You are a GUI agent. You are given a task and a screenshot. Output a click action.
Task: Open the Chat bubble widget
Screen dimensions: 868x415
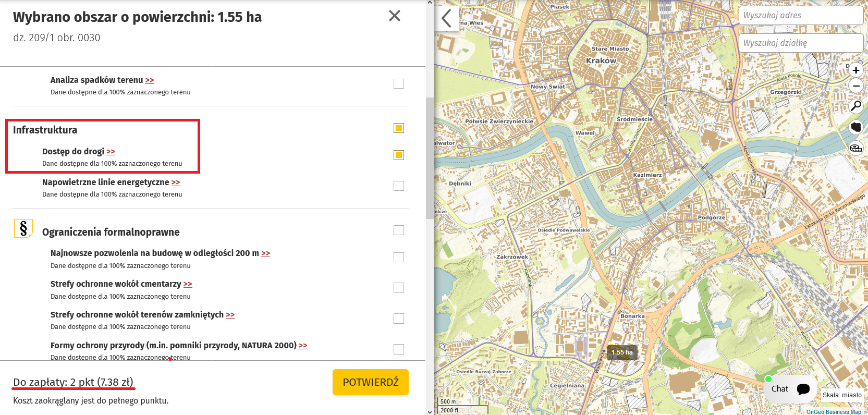790,389
